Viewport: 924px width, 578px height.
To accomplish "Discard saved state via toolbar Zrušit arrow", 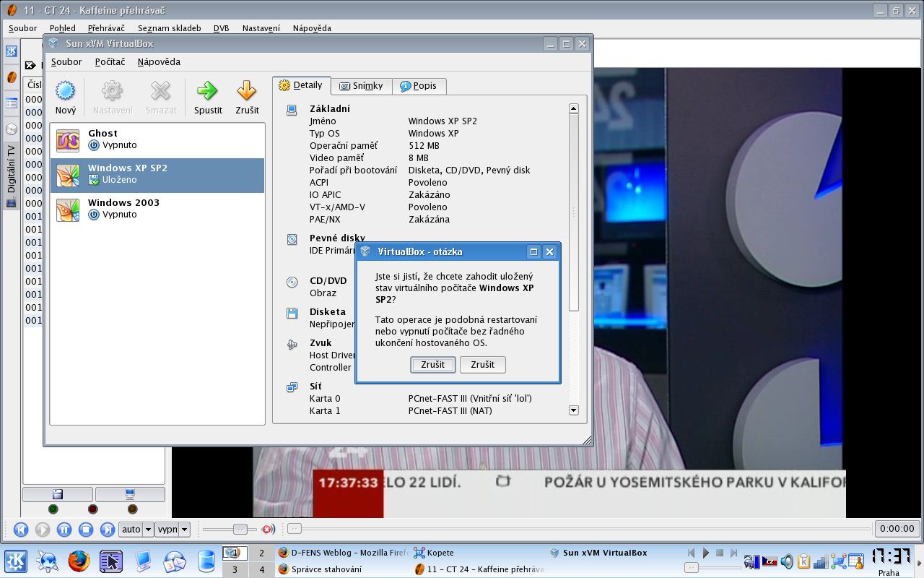I will [247, 98].
